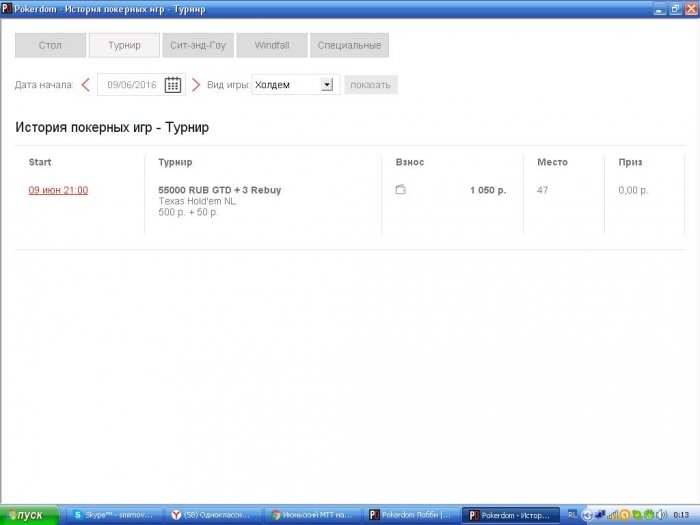Click the date field 09/06/2016
Viewport: 700px width, 525px height.
[x=132, y=85]
